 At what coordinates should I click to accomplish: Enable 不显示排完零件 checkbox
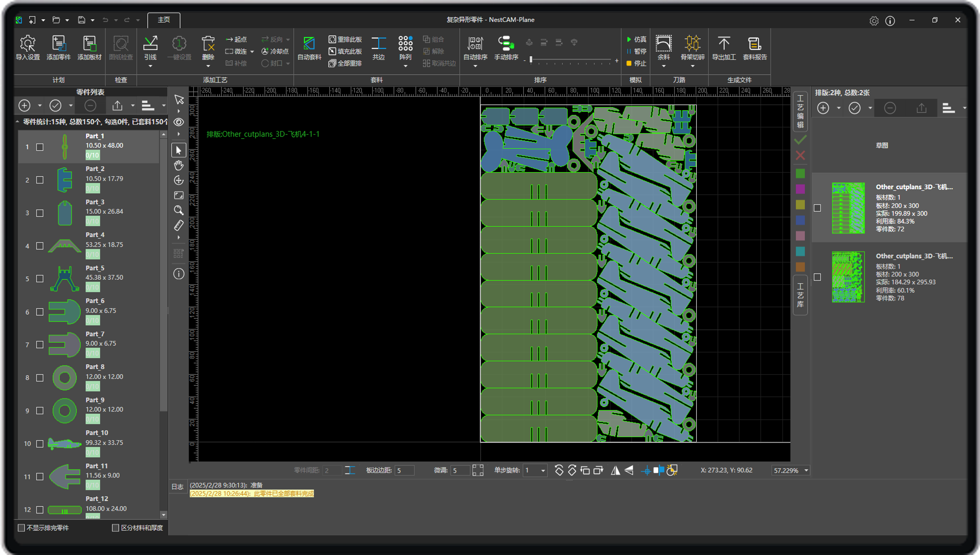pyautogui.click(x=21, y=528)
